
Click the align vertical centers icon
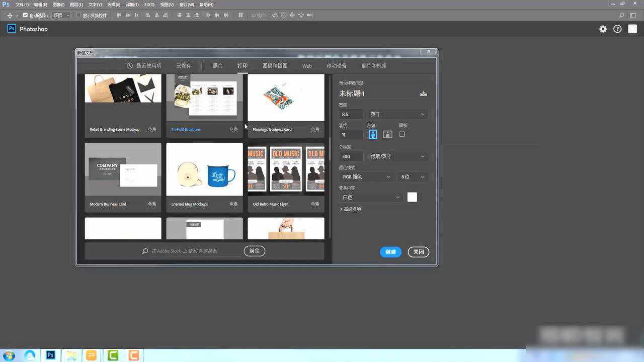tap(128, 15)
